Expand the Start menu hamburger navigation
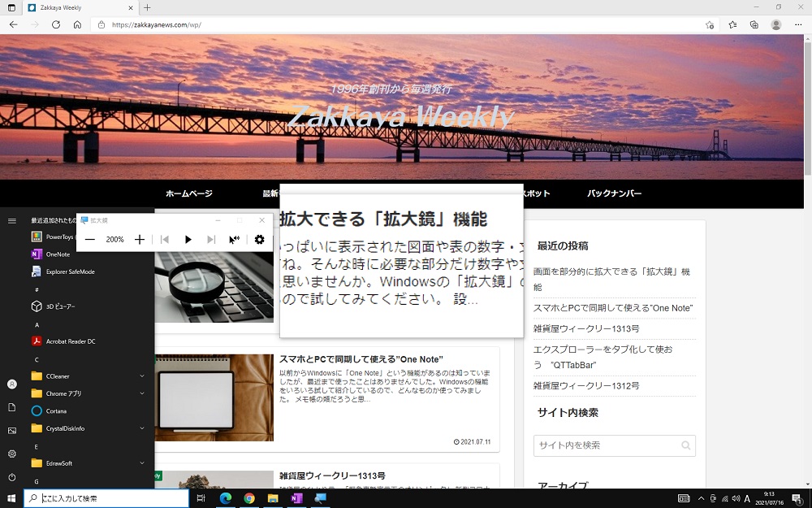Image resolution: width=812 pixels, height=508 pixels. (12, 221)
